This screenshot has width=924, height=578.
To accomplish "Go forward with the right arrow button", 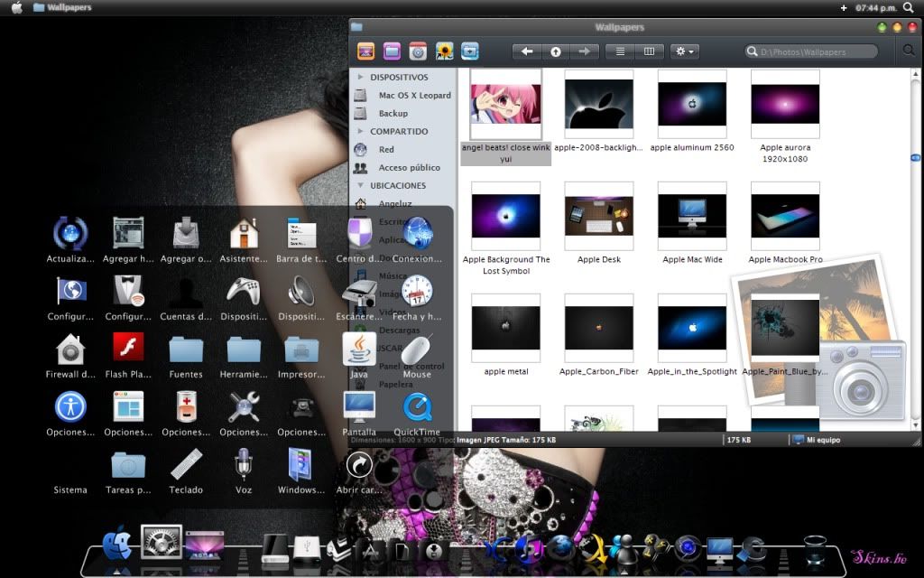I will [x=584, y=51].
